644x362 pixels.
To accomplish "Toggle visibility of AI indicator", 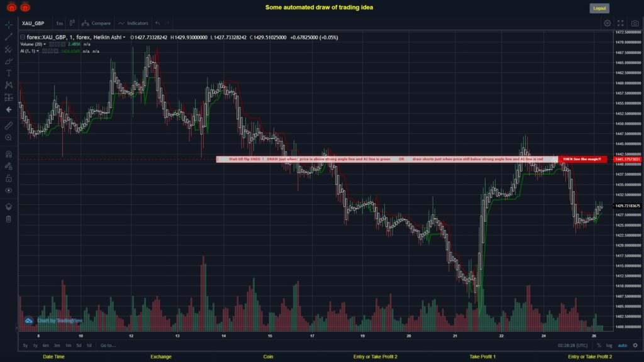I will [45, 51].
